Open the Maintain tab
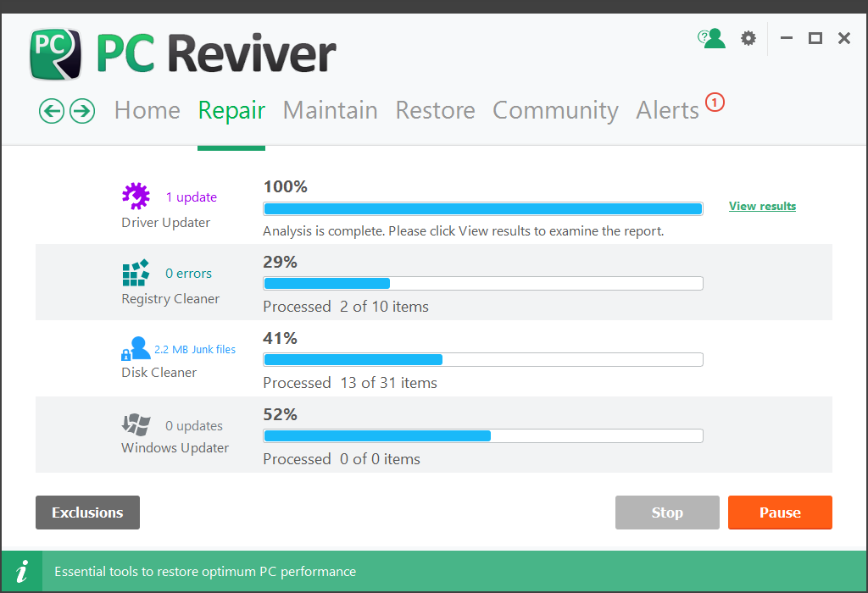The width and height of the screenshot is (868, 593). point(330,111)
